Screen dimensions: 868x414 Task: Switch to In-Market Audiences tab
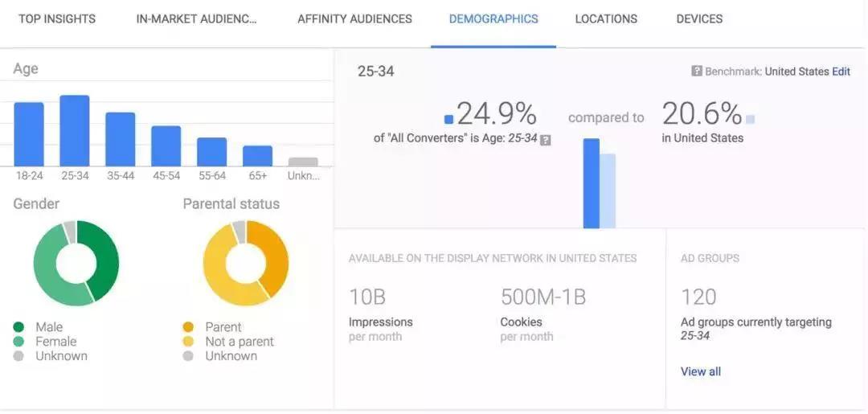197,18
